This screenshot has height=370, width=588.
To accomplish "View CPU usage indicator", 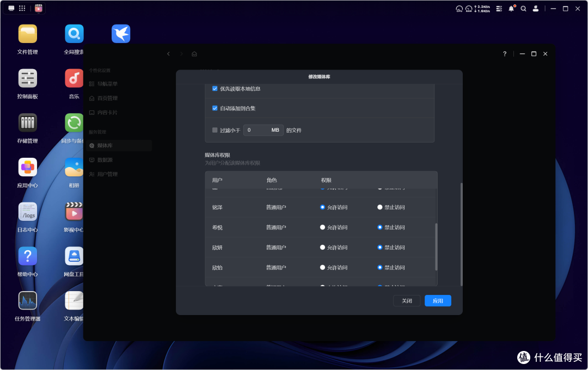I will [459, 9].
